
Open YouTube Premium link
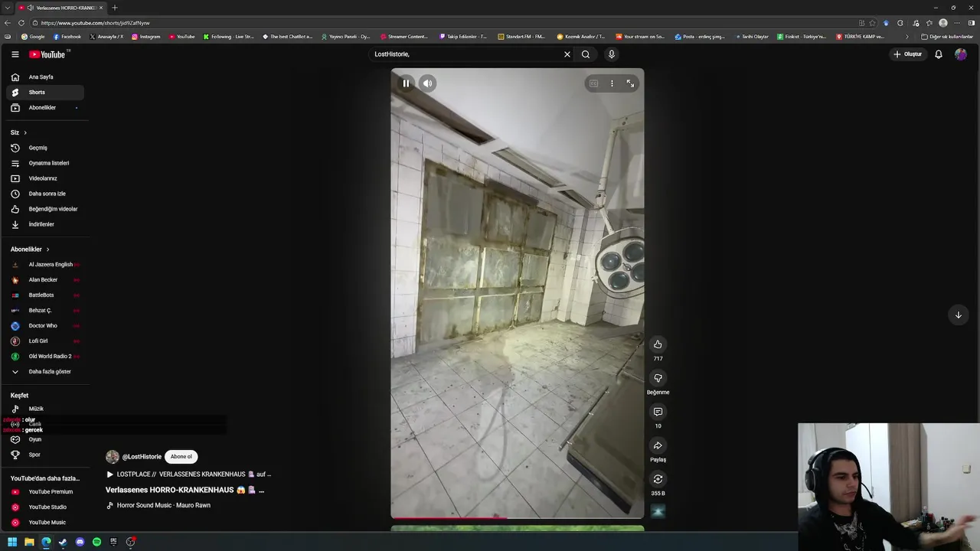[x=44, y=492]
